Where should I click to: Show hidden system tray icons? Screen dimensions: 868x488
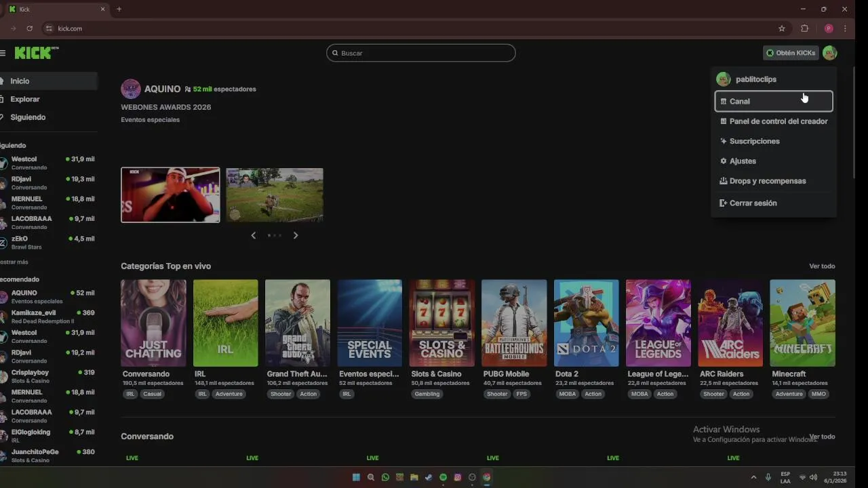[753, 477]
